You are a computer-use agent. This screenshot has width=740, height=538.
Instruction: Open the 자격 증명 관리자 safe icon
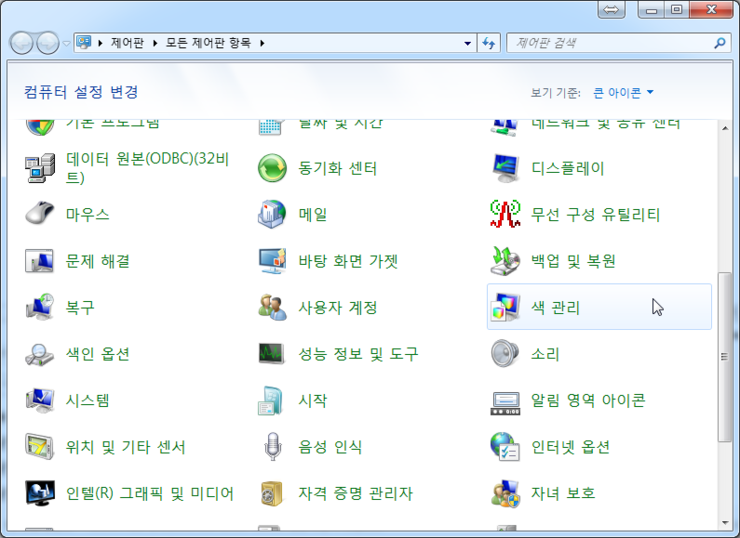(272, 493)
